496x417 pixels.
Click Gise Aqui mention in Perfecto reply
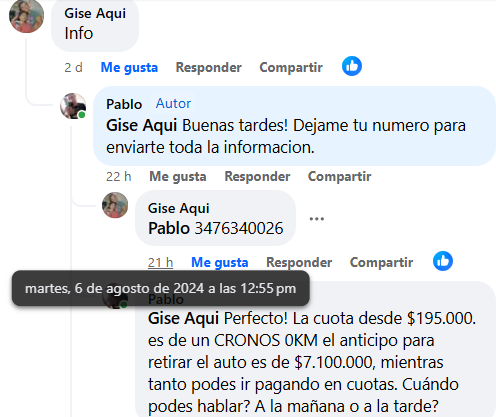(x=183, y=318)
